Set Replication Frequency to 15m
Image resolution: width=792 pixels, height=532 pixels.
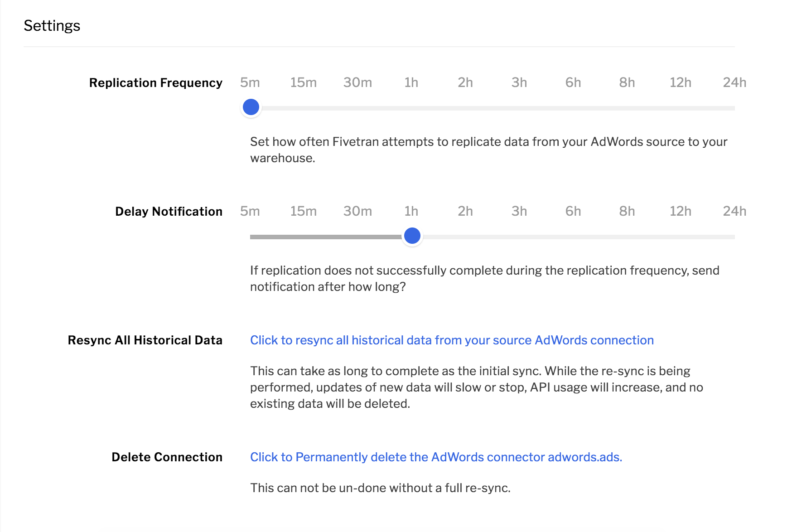click(x=304, y=82)
